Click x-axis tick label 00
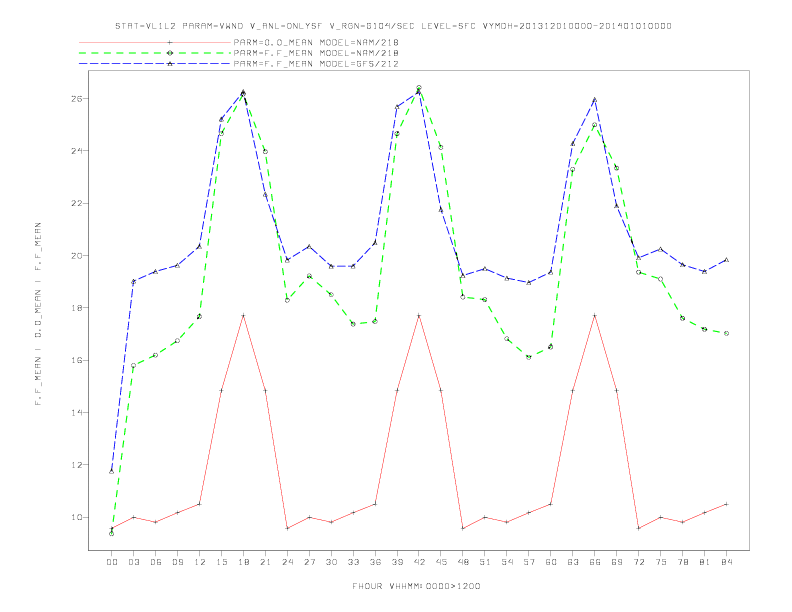Screen dimensions: 792x612 112,562
